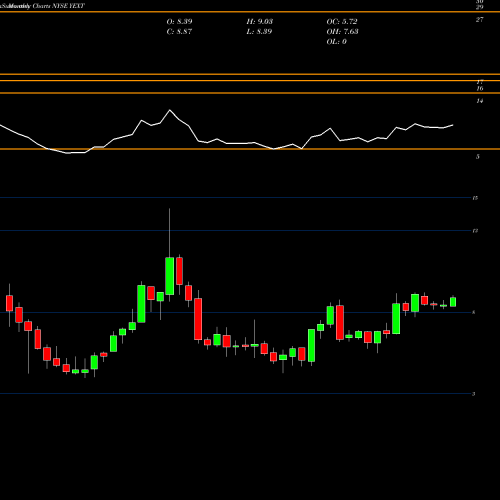This screenshot has height=500, width=500.
Task: Click the 'OL: 0' value
Action: 336,42
